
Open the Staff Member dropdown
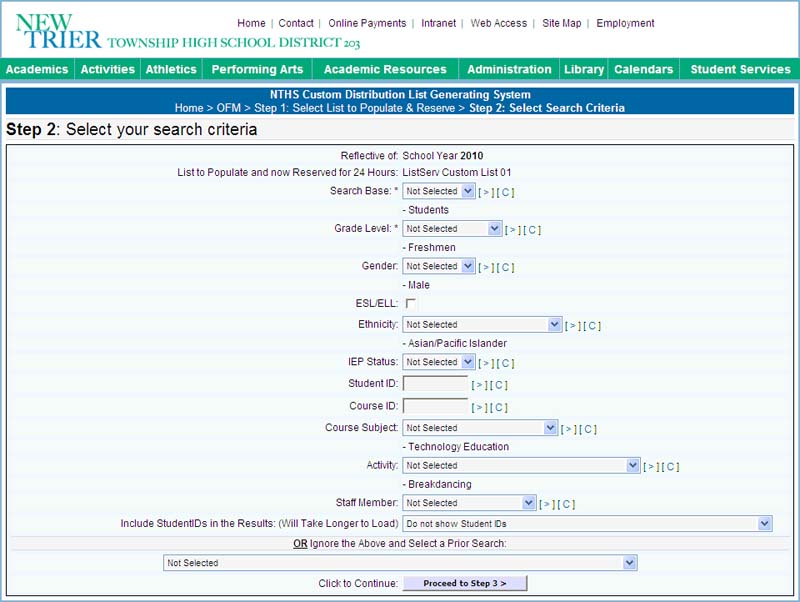469,503
